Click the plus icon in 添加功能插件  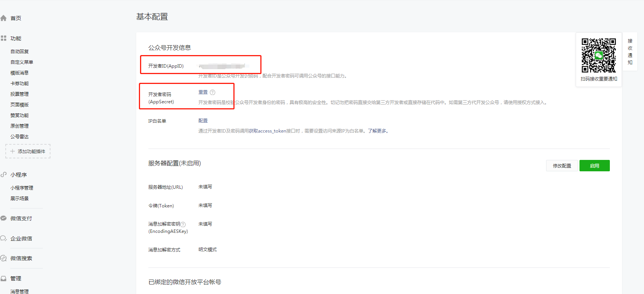click(x=13, y=151)
